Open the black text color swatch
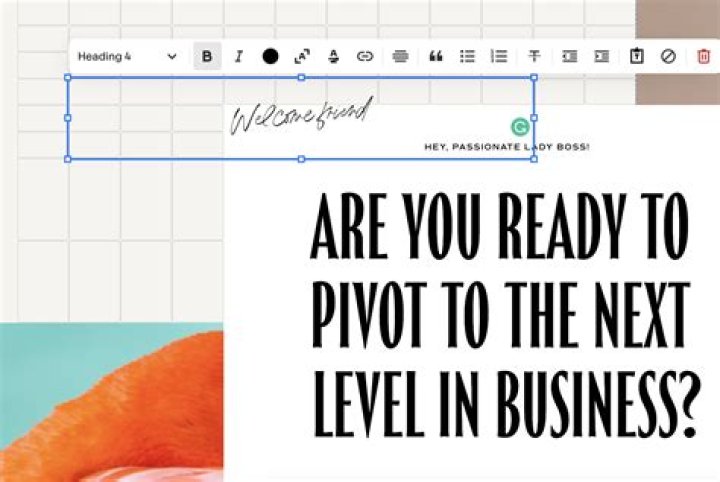This screenshot has height=482, width=720. pyautogui.click(x=270, y=57)
